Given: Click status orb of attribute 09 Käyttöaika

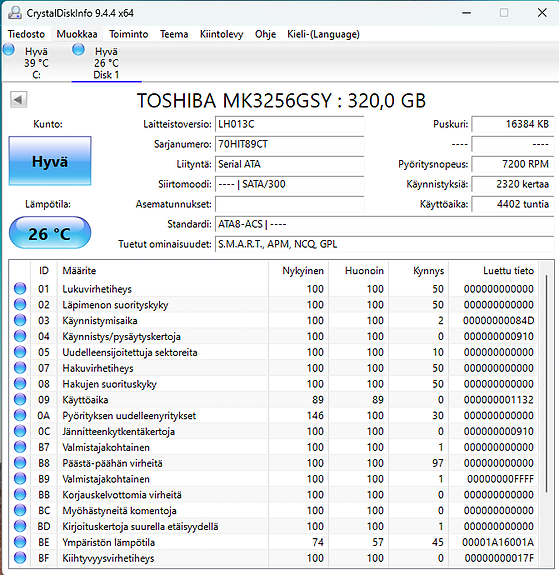Looking at the screenshot, I should (x=20, y=399).
